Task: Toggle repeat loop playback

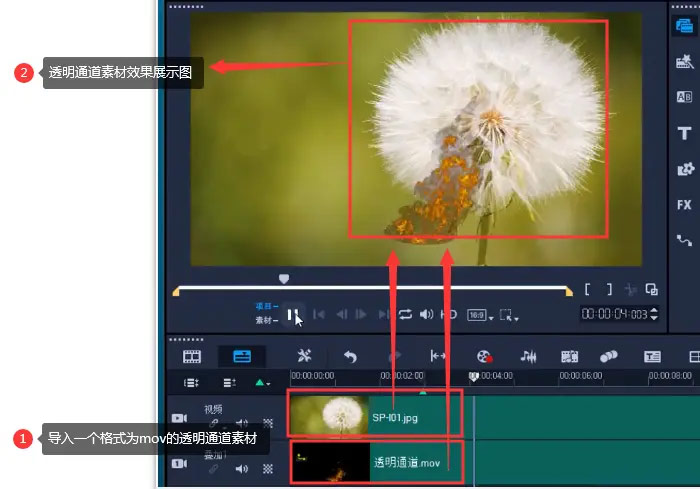Action: coord(405,315)
